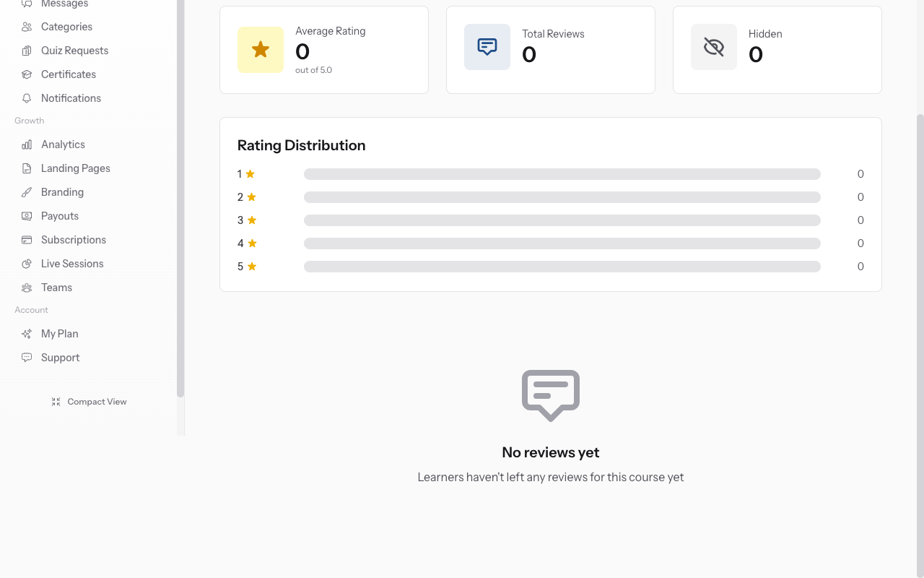Open the My Plan page

(59, 333)
